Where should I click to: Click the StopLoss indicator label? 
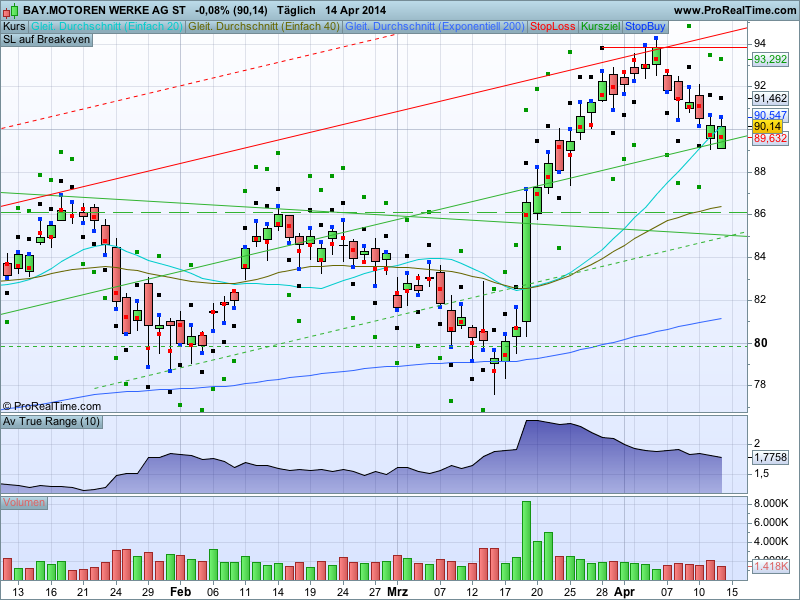point(553,27)
